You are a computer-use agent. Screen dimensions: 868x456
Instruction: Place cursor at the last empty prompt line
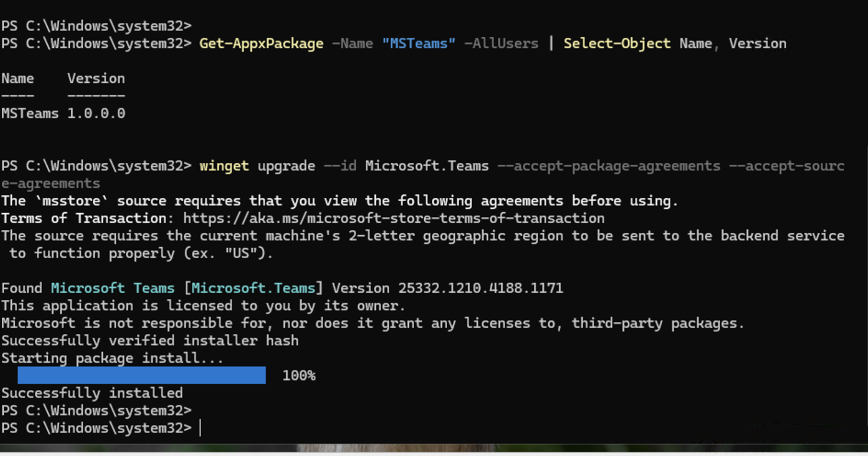click(x=201, y=428)
